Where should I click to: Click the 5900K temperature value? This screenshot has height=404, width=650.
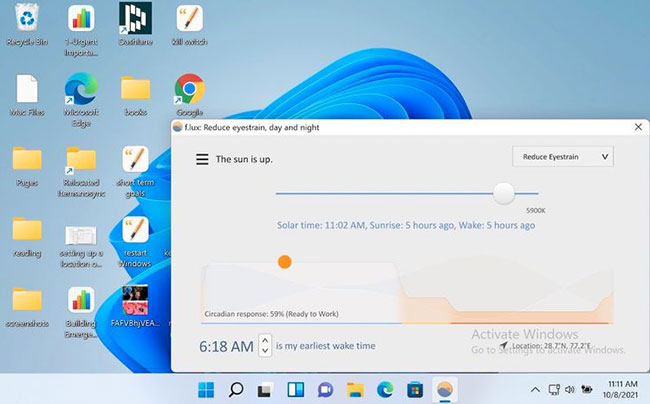click(536, 210)
